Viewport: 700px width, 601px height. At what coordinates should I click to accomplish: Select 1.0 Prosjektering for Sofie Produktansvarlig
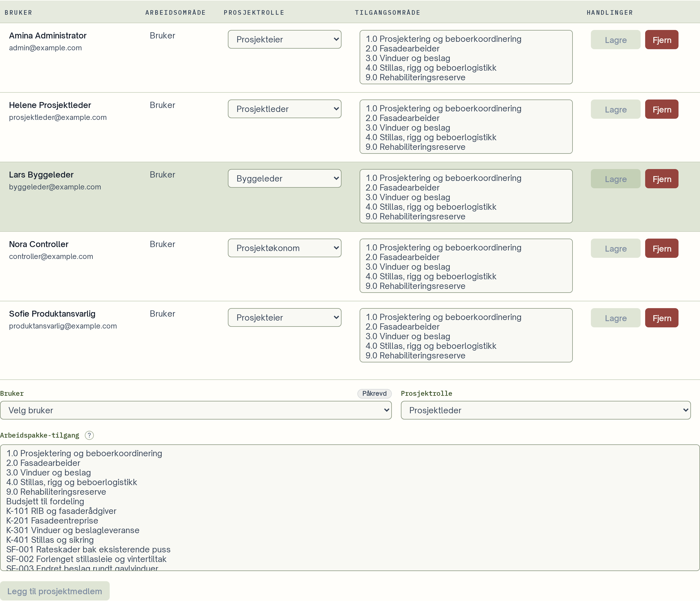coord(466,317)
